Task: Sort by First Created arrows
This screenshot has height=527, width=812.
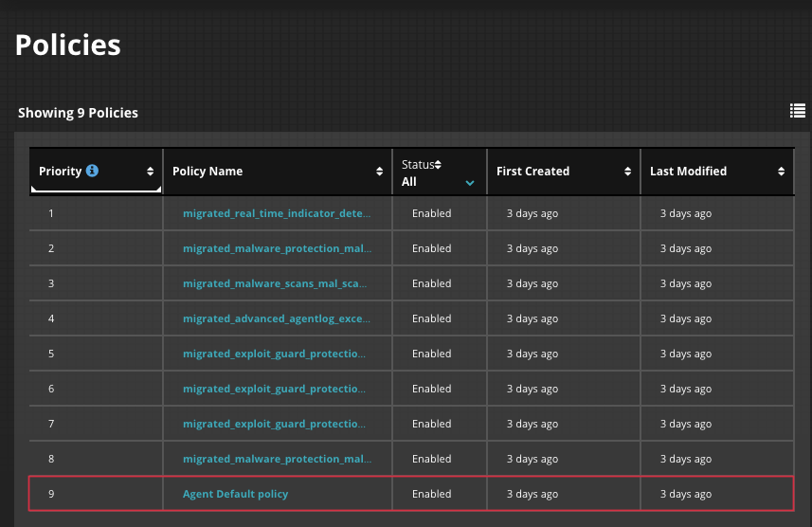Action: pyautogui.click(x=627, y=172)
